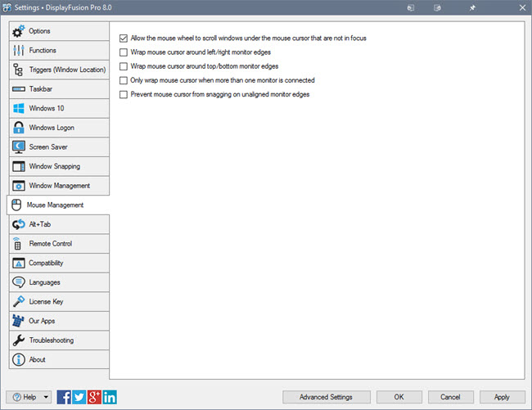The height and width of the screenshot is (410, 532).
Task: Close the Settings window
Action: [x=522, y=7]
